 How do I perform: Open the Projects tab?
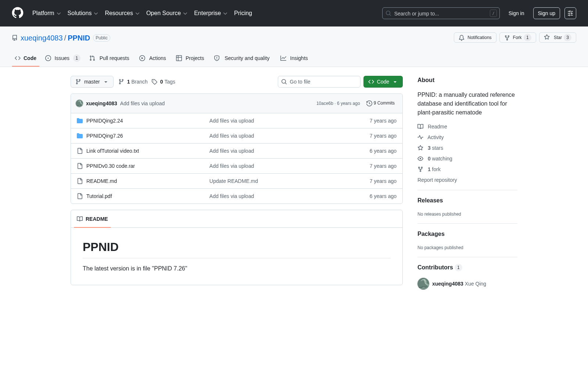point(190,58)
